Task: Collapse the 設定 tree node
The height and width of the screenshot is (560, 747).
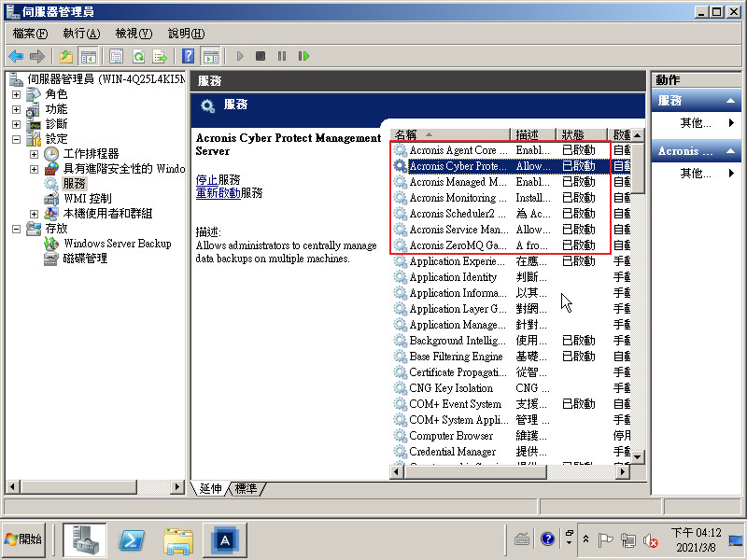Action: pyautogui.click(x=16, y=139)
